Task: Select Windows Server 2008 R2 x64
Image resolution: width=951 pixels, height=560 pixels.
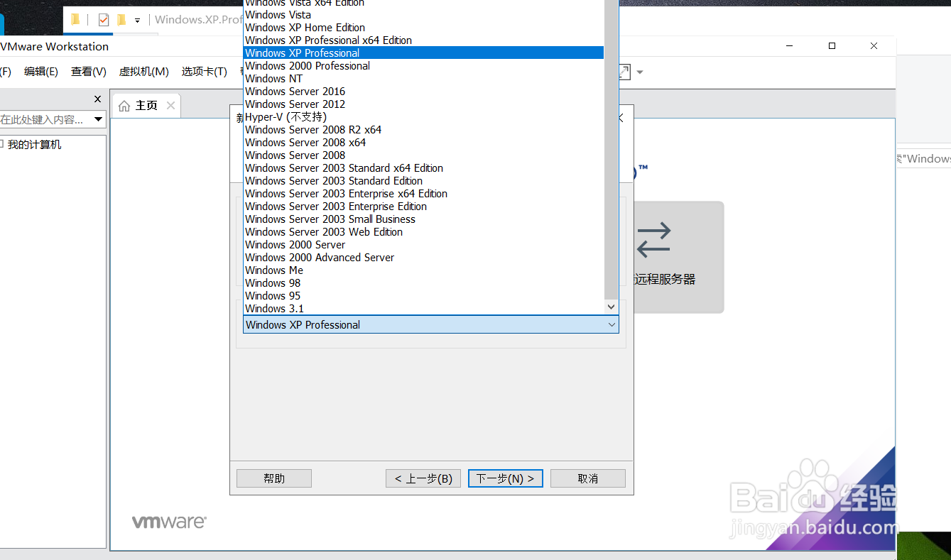Action: (423, 130)
